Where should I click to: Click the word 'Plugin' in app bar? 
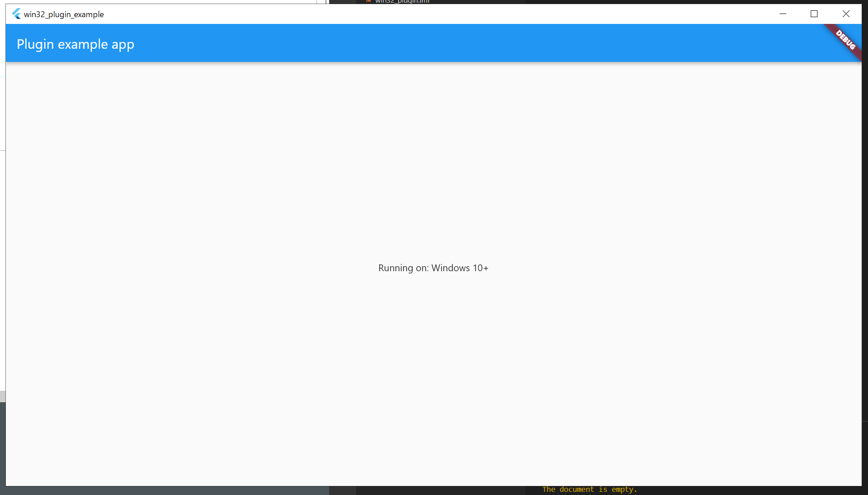click(35, 44)
